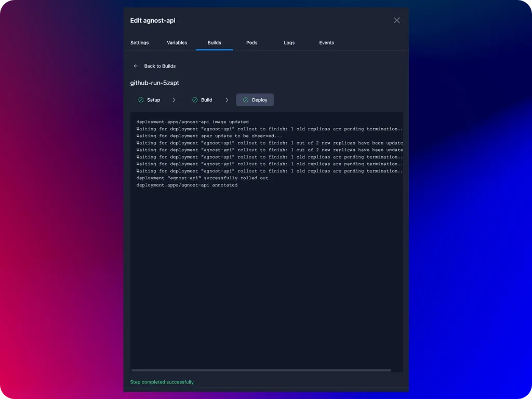Click the 'image updated' log line

192,122
